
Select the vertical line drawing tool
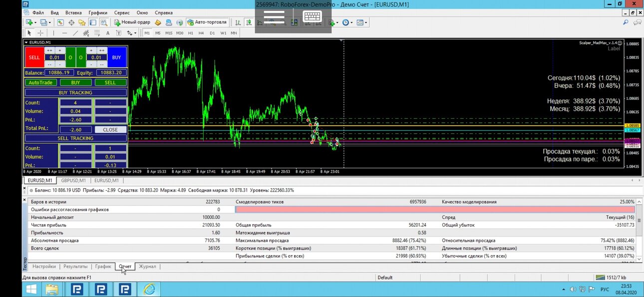(x=53, y=33)
